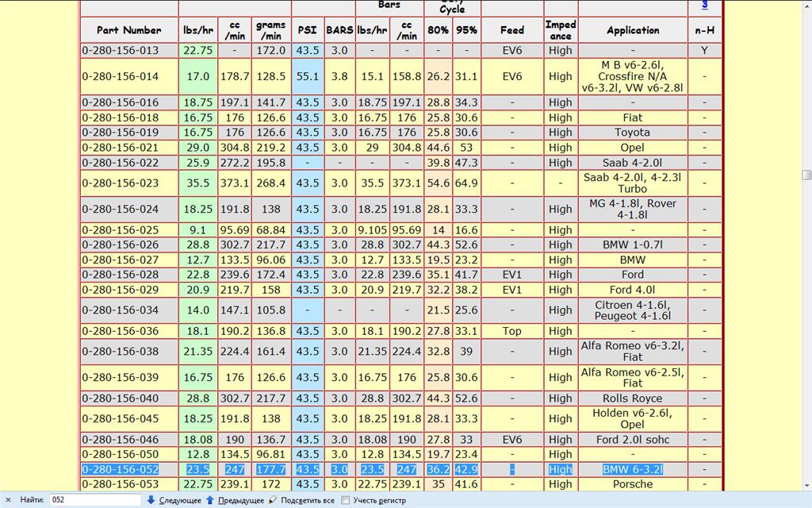Click the 80% duty cycle header
Viewport: 812px width, 508px height.
pos(438,30)
